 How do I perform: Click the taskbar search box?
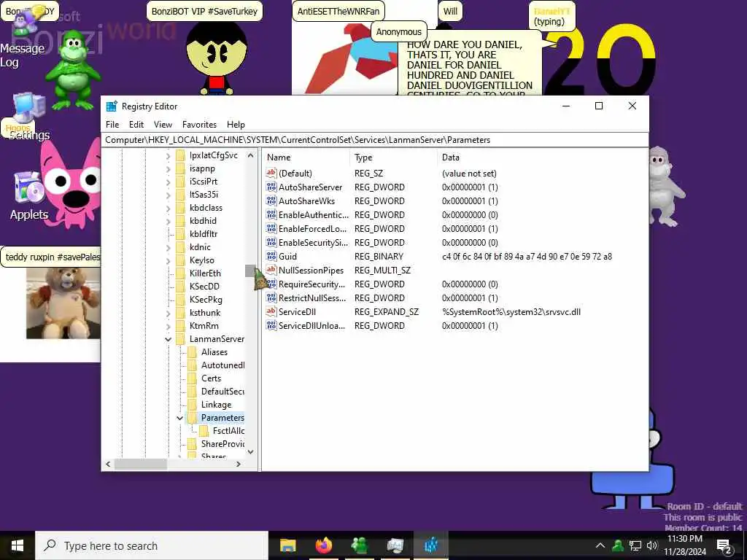tap(152, 545)
